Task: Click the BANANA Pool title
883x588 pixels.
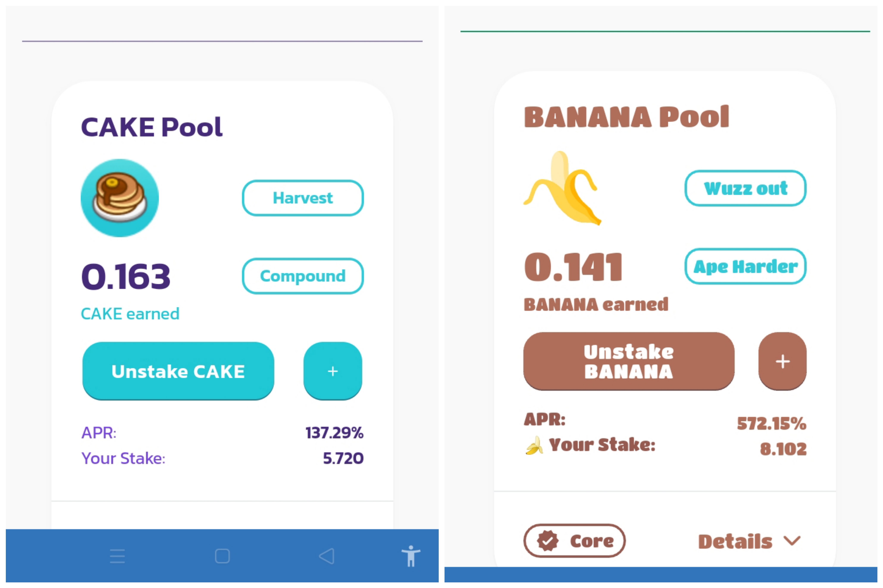Action: point(626,117)
